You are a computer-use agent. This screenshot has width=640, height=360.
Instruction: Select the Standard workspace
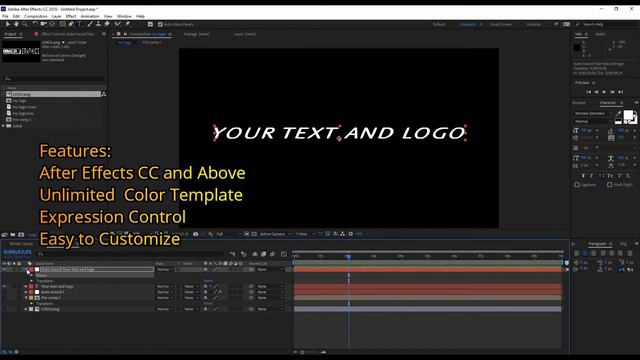coord(467,24)
